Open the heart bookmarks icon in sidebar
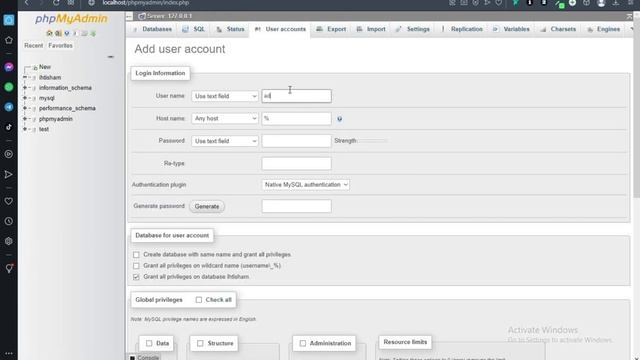The image size is (640, 360). click(x=9, y=201)
